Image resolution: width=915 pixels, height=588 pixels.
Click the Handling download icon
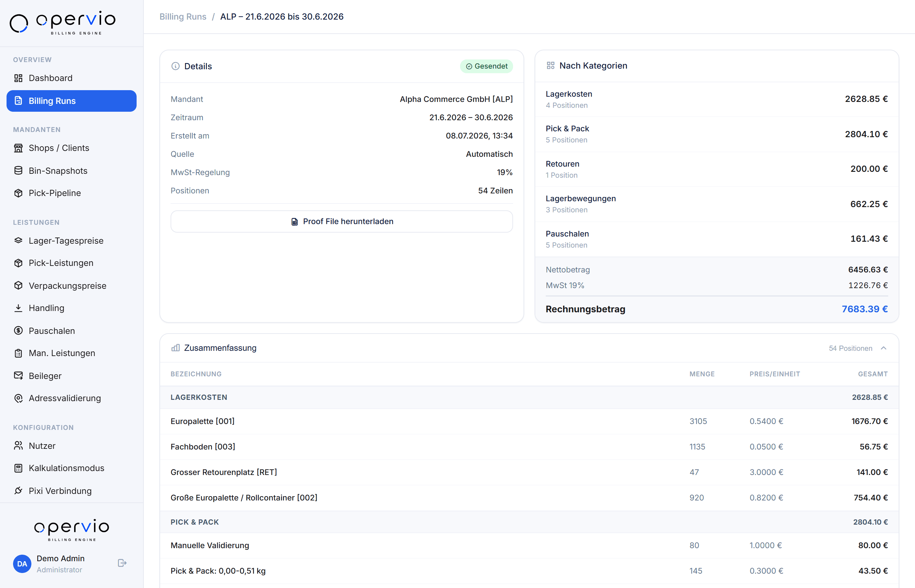pos(18,308)
